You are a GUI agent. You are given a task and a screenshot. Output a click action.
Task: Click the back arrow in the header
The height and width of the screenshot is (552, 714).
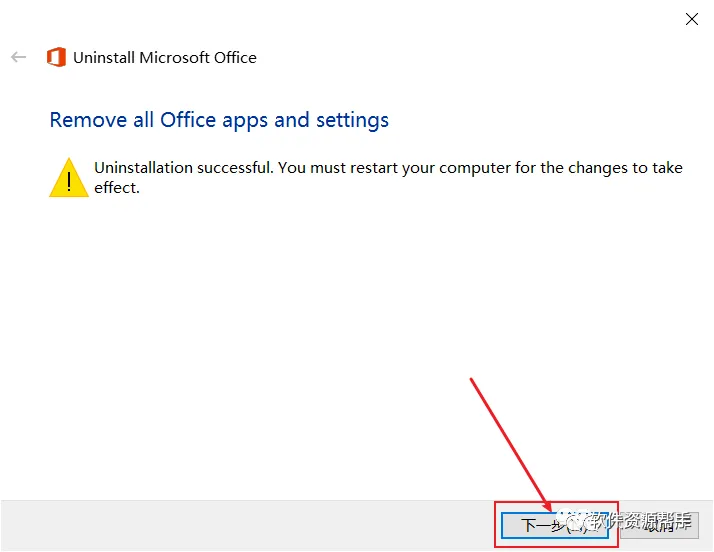point(18,57)
